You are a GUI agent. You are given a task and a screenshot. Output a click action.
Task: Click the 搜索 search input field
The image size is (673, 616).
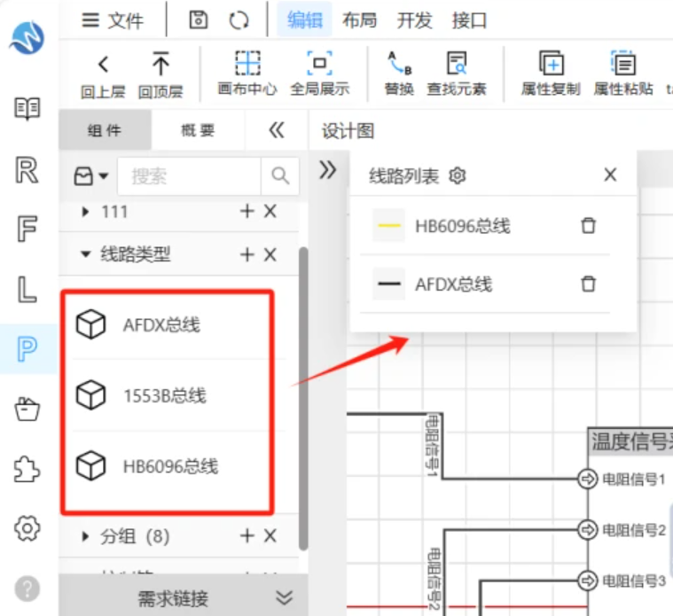[x=189, y=175]
